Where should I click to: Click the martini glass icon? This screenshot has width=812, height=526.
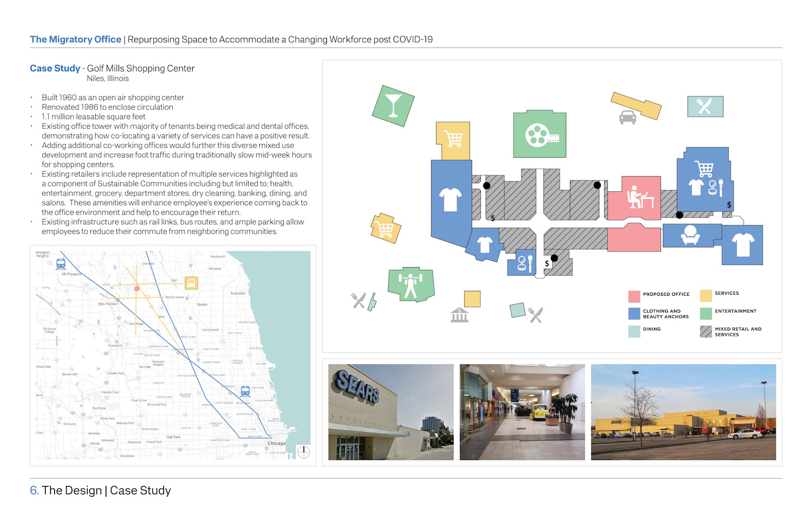(393, 106)
